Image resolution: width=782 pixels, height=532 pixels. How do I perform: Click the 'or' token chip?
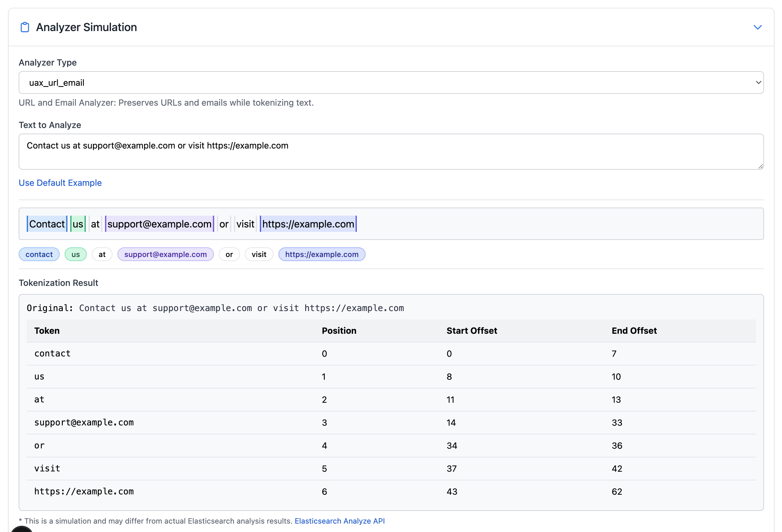(229, 255)
